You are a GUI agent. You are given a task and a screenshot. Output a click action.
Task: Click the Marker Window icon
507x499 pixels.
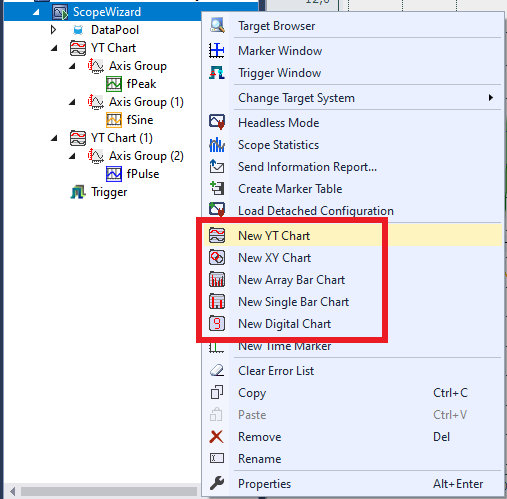pyautogui.click(x=217, y=51)
